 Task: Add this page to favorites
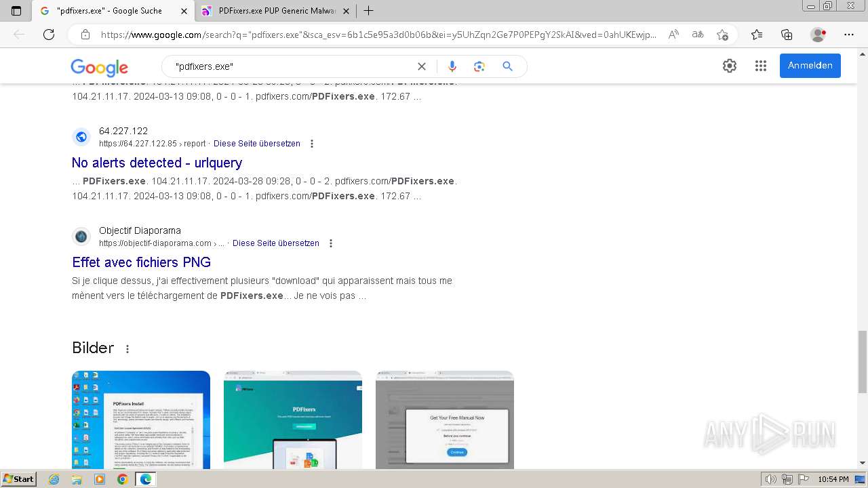[x=722, y=35]
